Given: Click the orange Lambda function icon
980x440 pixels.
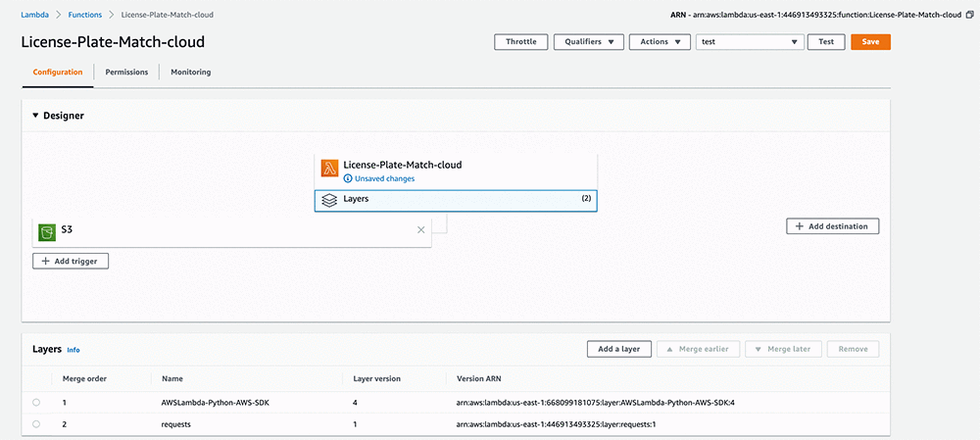Looking at the screenshot, I should point(329,169).
